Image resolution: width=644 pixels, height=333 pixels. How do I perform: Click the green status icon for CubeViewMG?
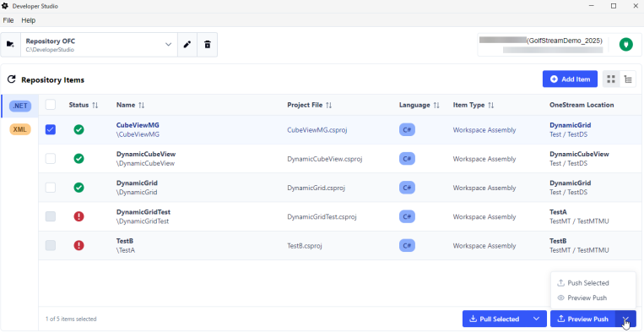pyautogui.click(x=78, y=129)
